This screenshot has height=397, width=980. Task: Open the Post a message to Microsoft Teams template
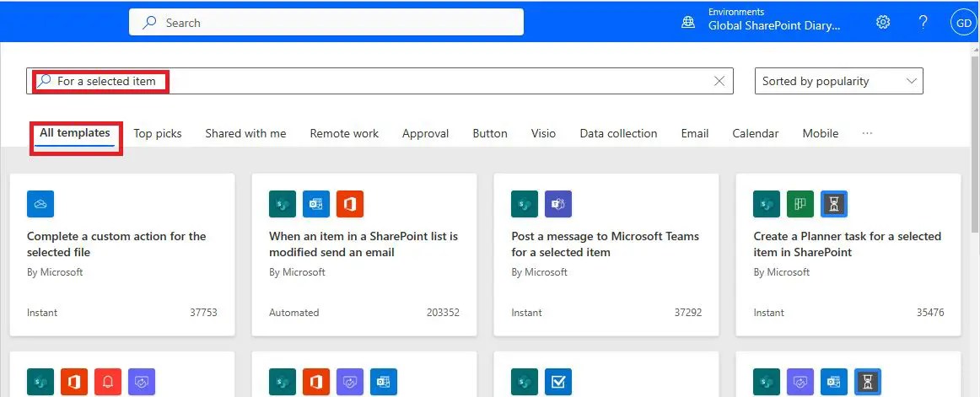[606, 255]
